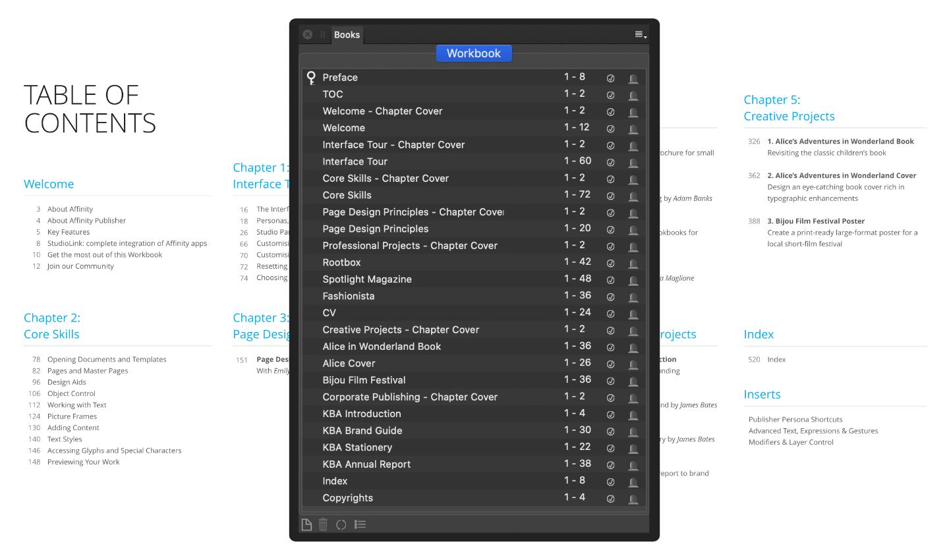Select Creative Projects - Chapter Cover row

coord(473,330)
